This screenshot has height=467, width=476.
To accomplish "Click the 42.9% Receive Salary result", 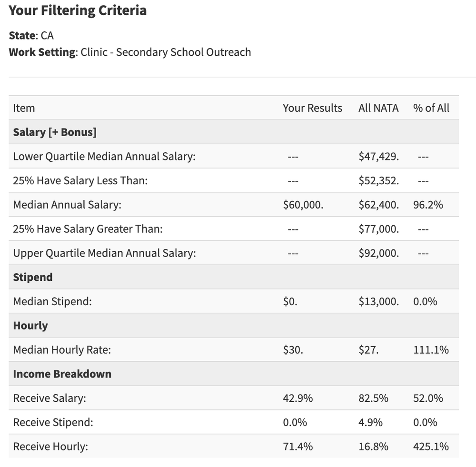I will 297,398.
